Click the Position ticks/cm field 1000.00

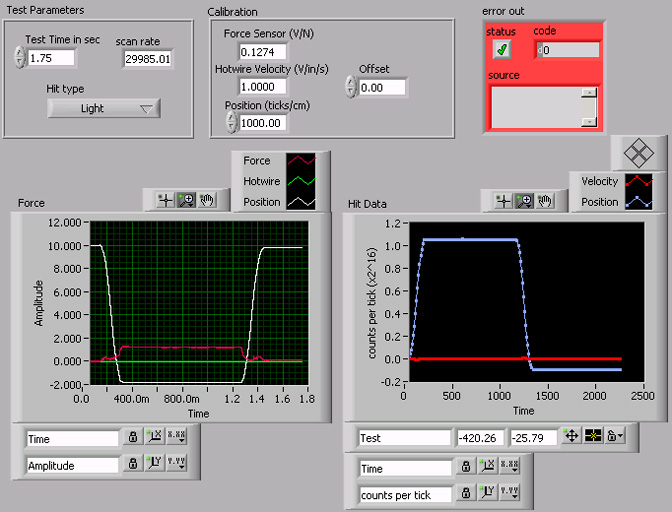pyautogui.click(x=263, y=123)
